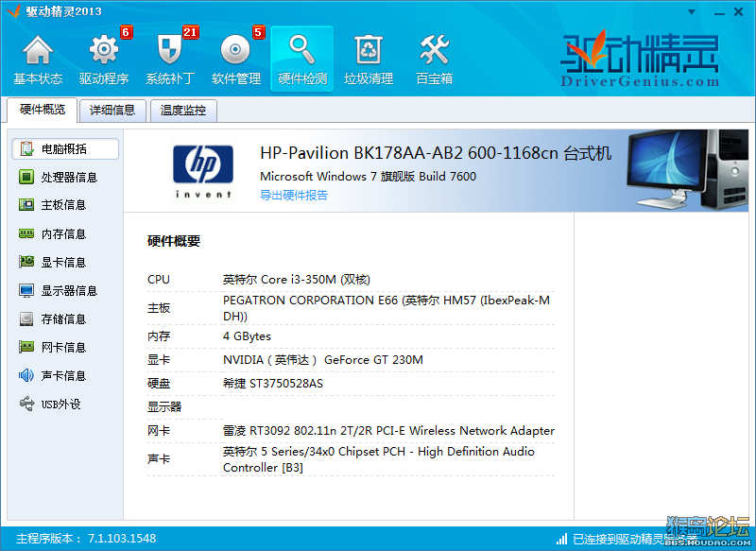Select USB外设 in the sidebar
This screenshot has height=551, width=756.
coord(65,404)
